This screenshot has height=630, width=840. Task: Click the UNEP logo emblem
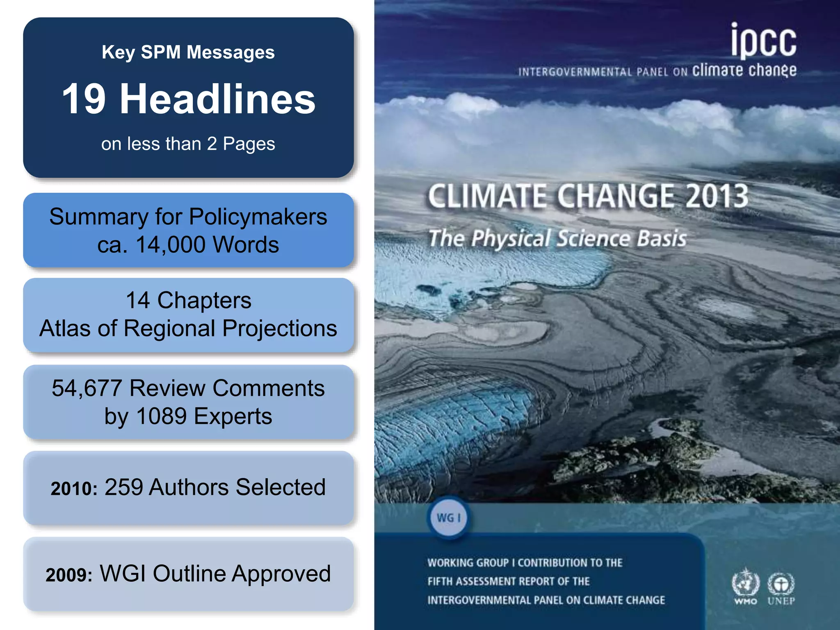coord(781,583)
